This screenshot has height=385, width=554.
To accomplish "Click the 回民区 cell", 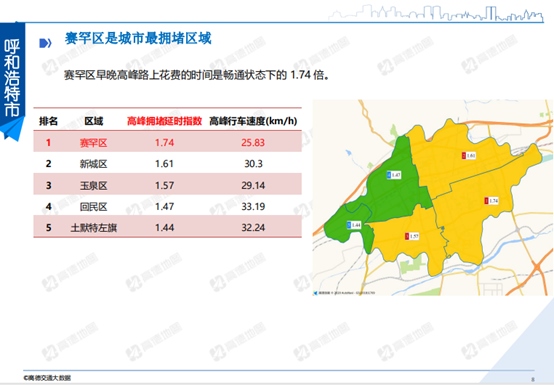I will [x=93, y=207].
